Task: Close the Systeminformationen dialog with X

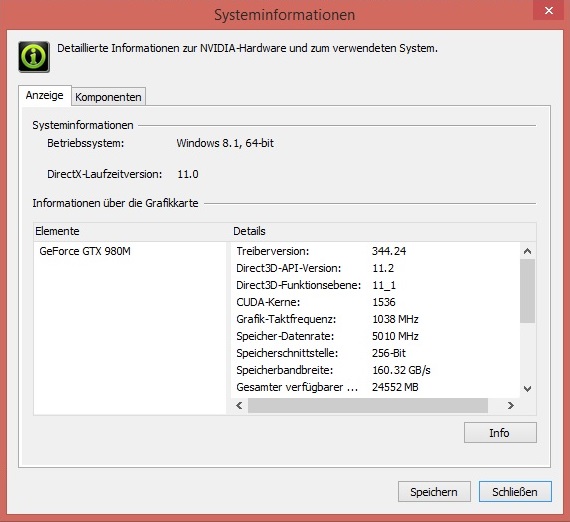Action: [549, 11]
